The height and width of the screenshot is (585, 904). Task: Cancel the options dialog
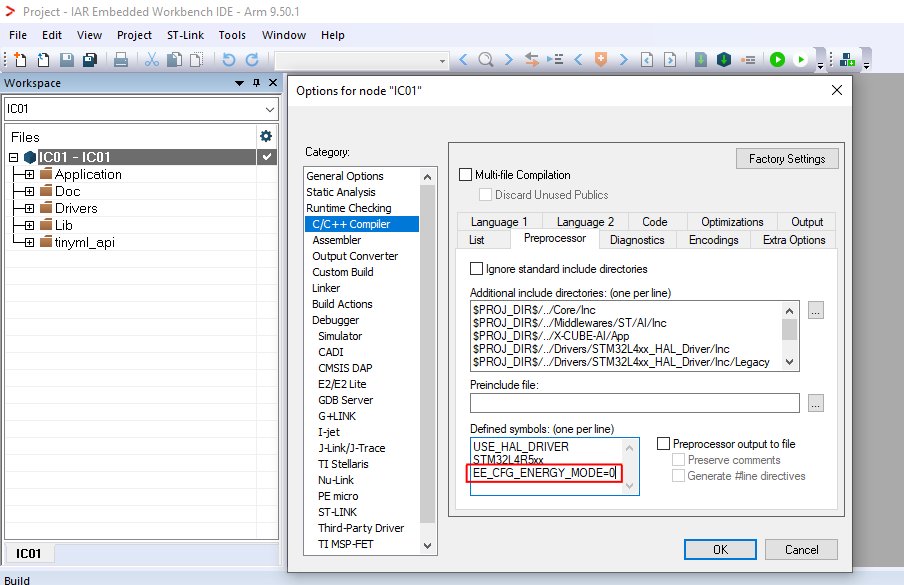(x=801, y=549)
